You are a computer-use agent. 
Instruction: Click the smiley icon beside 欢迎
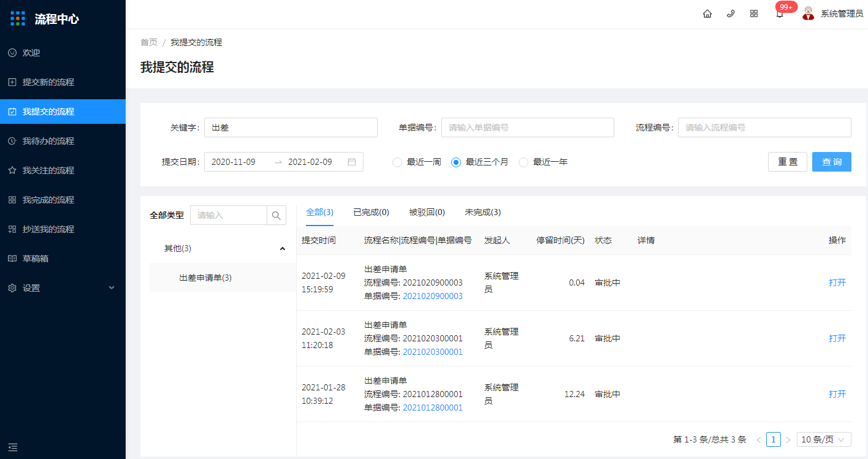tap(12, 53)
